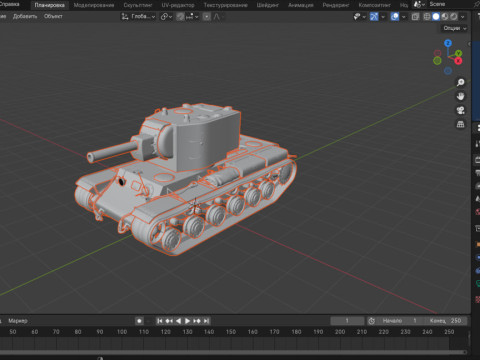Open the overlays options dropdown arrow
The height and width of the screenshot is (360, 480).
click(404, 17)
